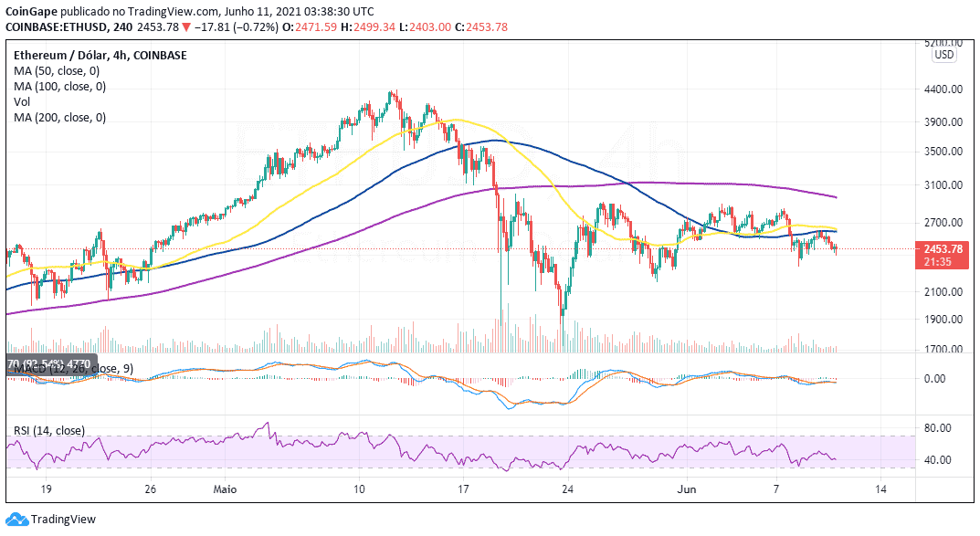980x536 pixels.
Task: Click the RSI (14, close) indicator label
Action: tap(49, 430)
